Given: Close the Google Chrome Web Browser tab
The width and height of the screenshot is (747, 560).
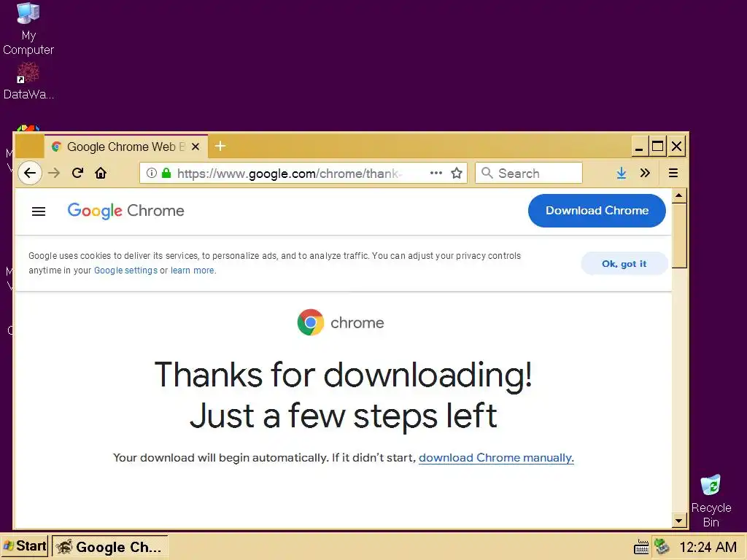Looking at the screenshot, I should (x=196, y=147).
